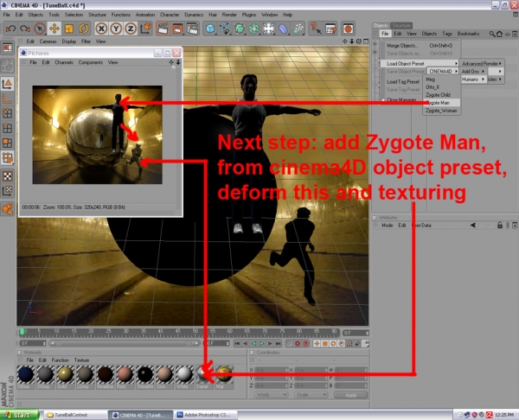Open the Scale mode dropdown
Screen dimensions: 519x420
pos(311,395)
